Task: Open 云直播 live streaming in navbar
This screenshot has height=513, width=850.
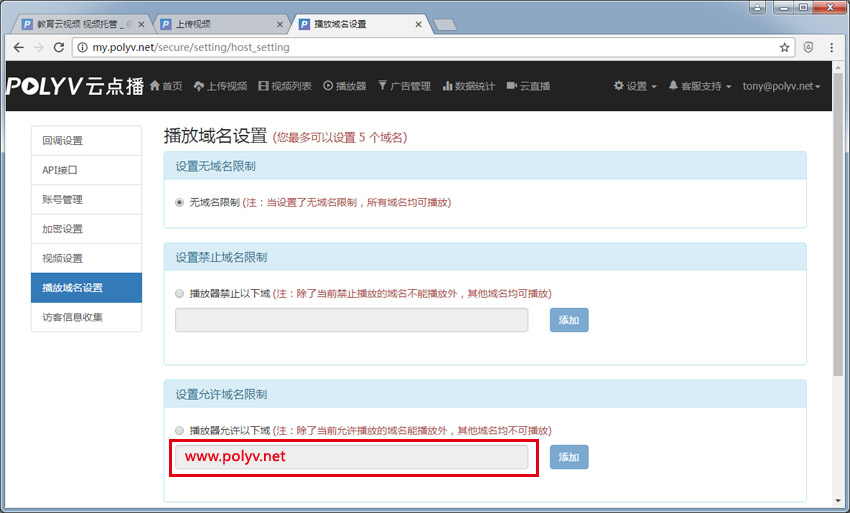Action: click(529, 86)
